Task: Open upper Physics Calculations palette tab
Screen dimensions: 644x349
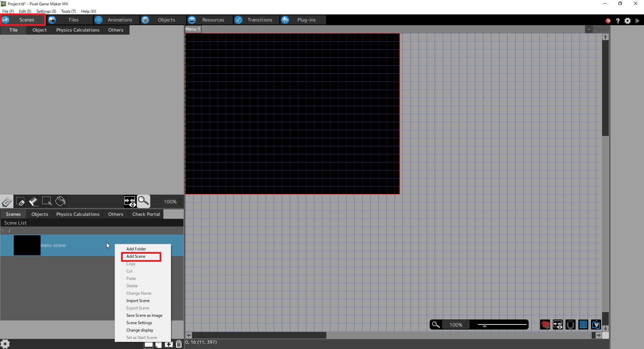Action: (x=78, y=30)
